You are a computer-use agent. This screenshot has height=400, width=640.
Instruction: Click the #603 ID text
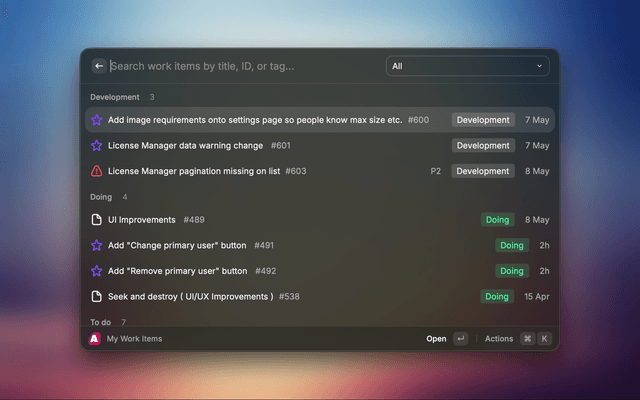pyautogui.click(x=296, y=171)
